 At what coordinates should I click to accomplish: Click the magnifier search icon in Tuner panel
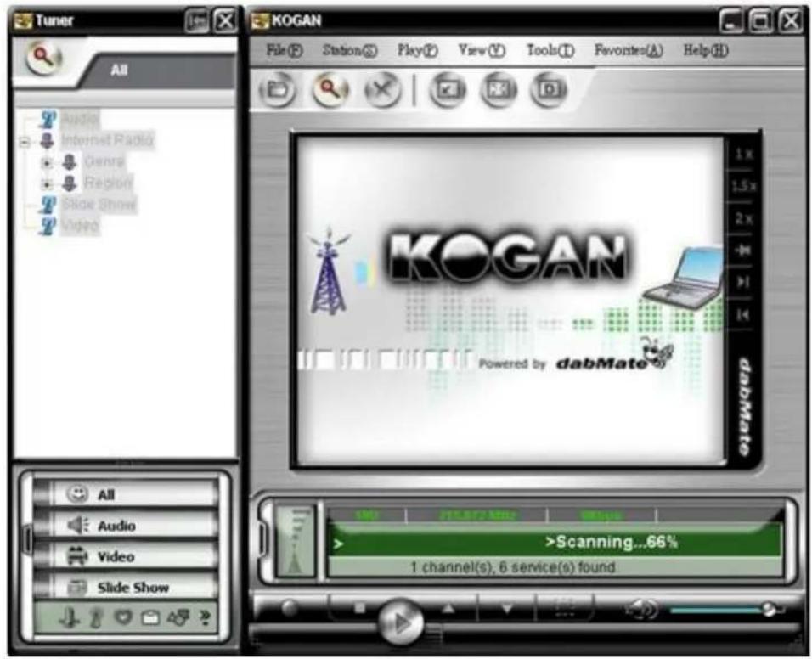(43, 58)
